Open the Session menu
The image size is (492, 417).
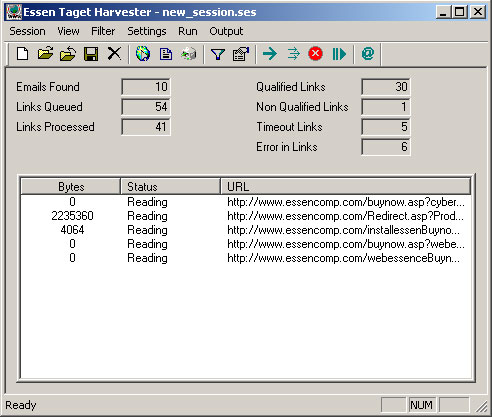click(27, 31)
